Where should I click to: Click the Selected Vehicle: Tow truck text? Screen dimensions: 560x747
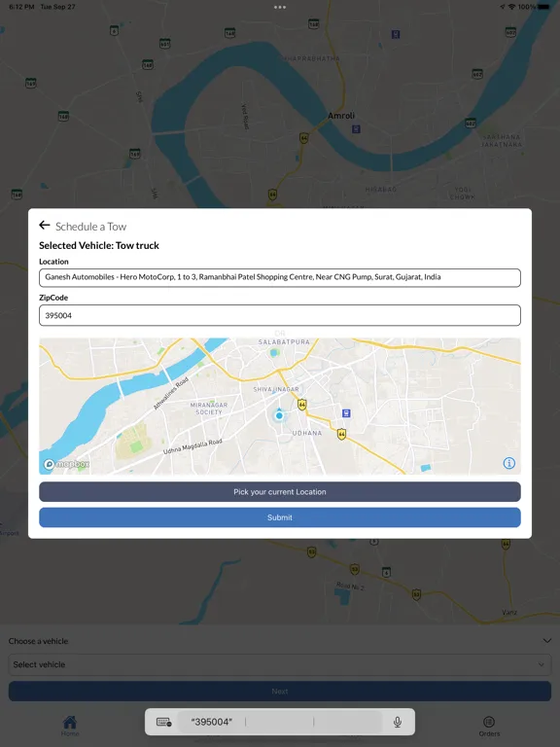coord(99,245)
